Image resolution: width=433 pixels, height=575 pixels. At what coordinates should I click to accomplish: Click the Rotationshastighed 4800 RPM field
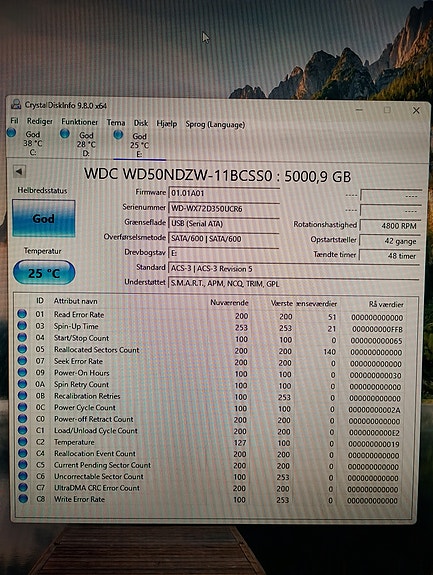[390, 226]
